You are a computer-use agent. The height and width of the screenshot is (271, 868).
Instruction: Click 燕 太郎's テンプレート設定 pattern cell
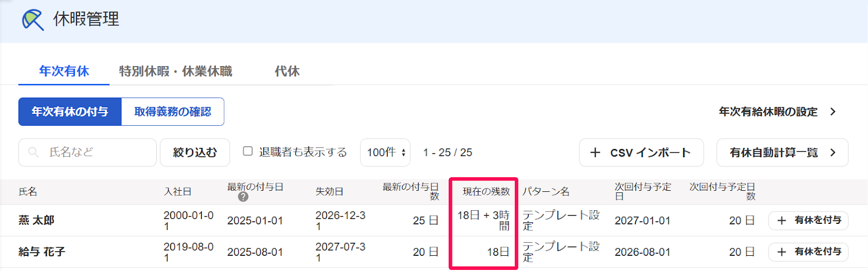click(561, 221)
